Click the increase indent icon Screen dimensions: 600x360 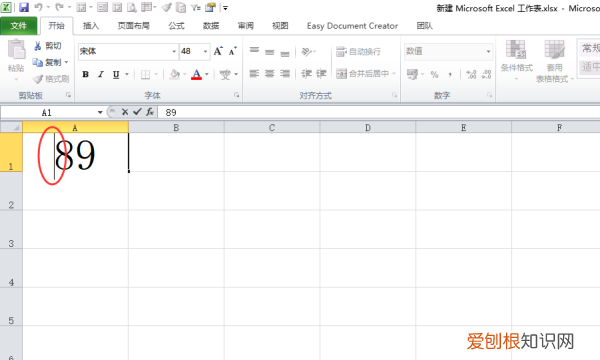click(321, 73)
